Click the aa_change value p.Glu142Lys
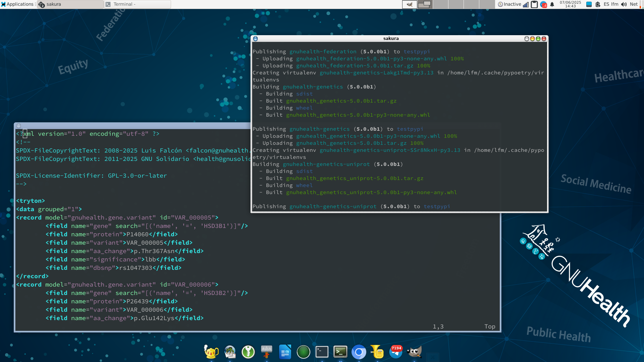This screenshot has height=362, width=644. tap(154, 318)
